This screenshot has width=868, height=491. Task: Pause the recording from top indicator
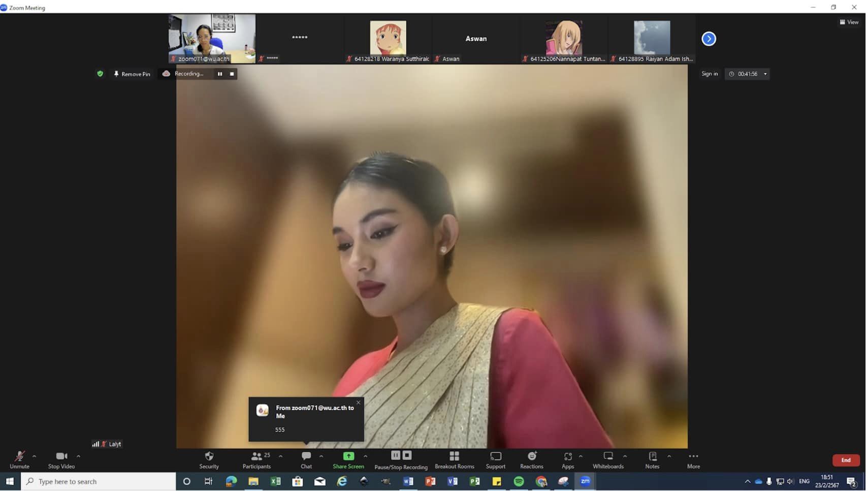[x=220, y=74]
